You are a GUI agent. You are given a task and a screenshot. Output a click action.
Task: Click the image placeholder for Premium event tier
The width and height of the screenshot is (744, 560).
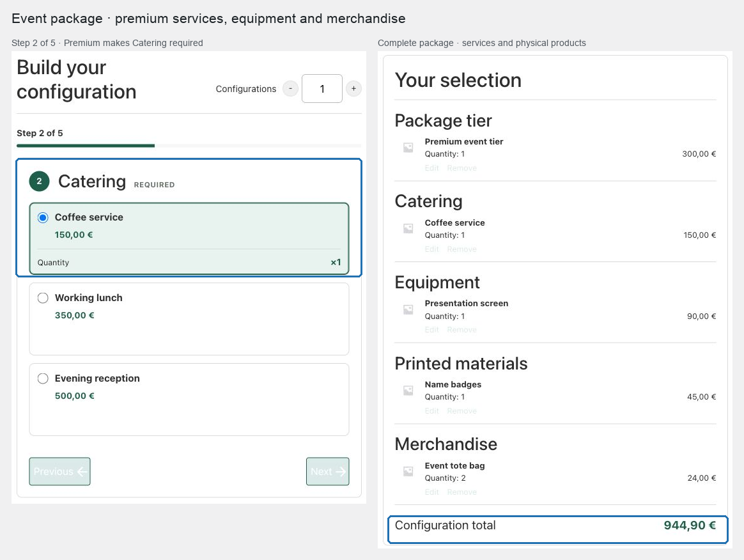click(x=408, y=148)
